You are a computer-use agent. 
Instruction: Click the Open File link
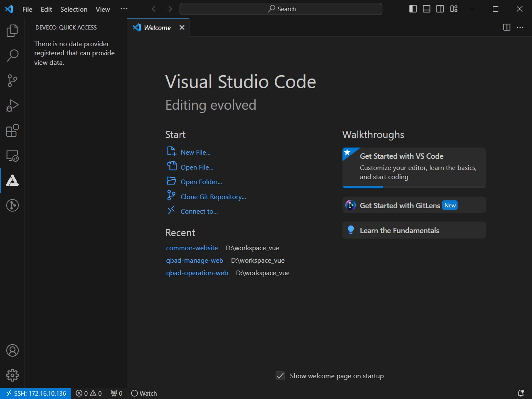(x=197, y=167)
